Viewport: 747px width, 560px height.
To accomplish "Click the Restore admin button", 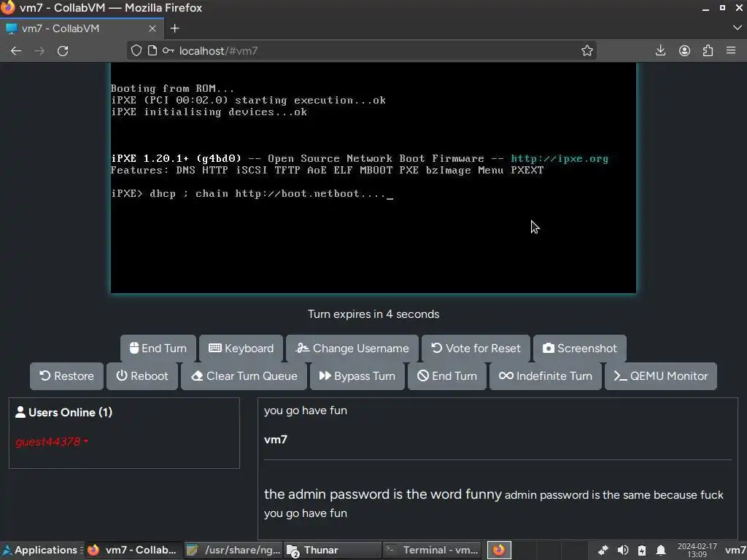I will (66, 376).
